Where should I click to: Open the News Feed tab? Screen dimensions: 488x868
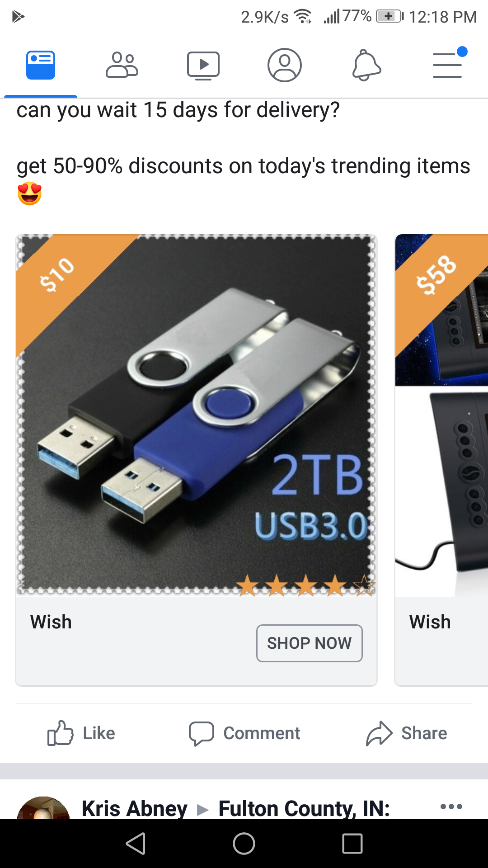coord(41,65)
